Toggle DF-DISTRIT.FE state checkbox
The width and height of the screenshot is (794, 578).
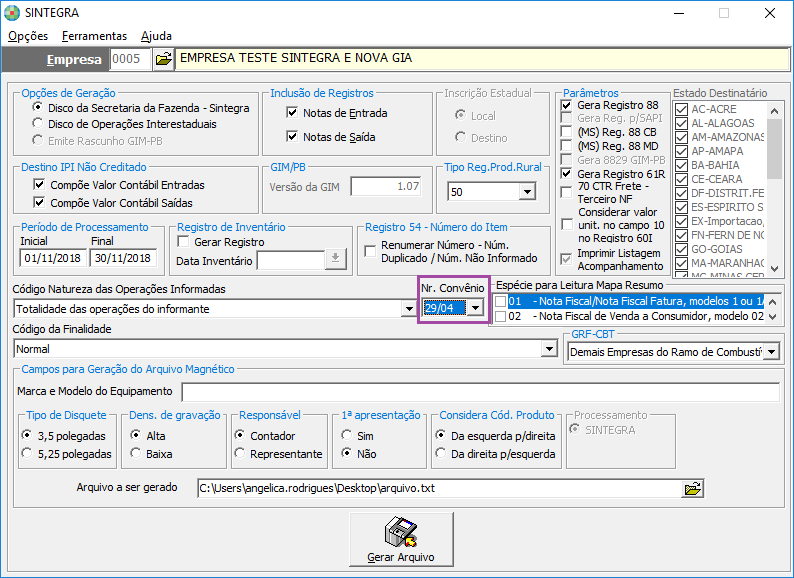pyautogui.click(x=682, y=193)
